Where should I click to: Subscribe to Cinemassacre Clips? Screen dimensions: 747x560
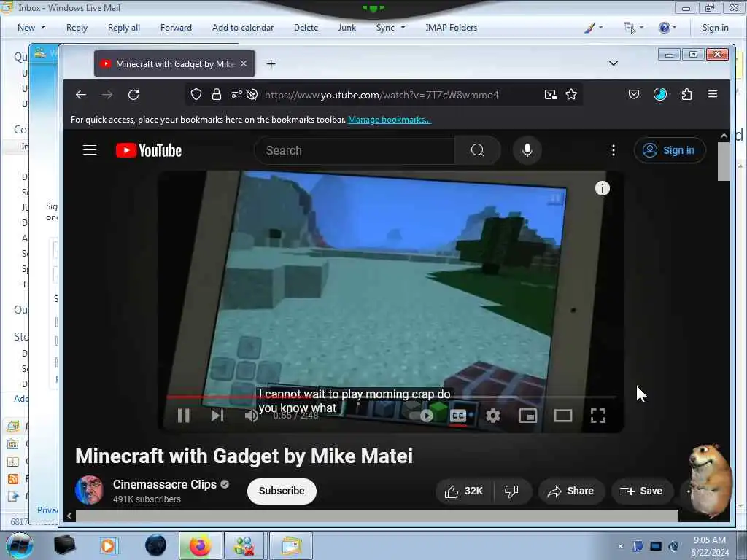point(282,491)
